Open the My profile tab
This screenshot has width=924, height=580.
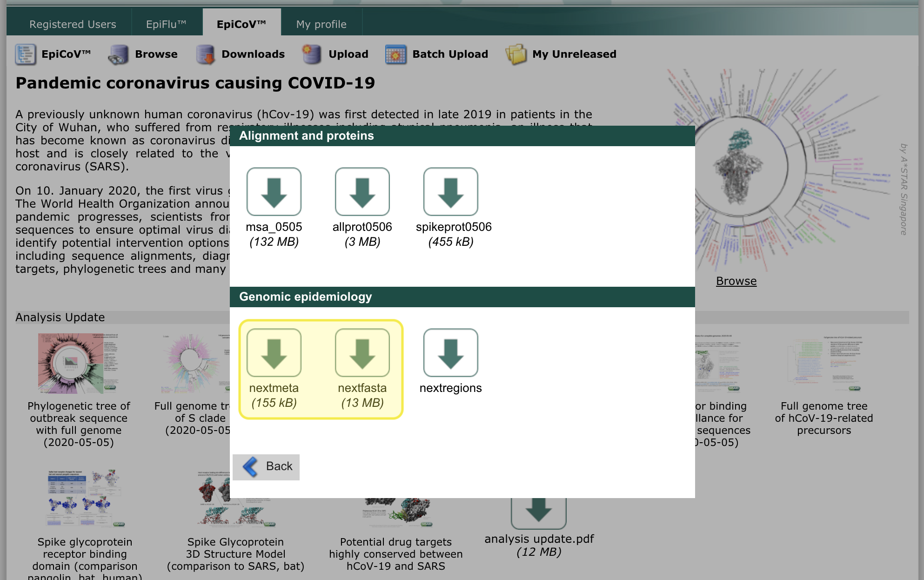click(321, 24)
